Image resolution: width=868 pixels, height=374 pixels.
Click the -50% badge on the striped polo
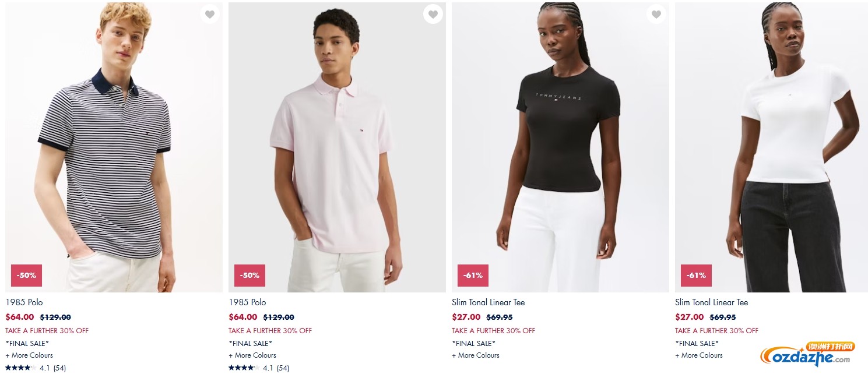(x=26, y=276)
